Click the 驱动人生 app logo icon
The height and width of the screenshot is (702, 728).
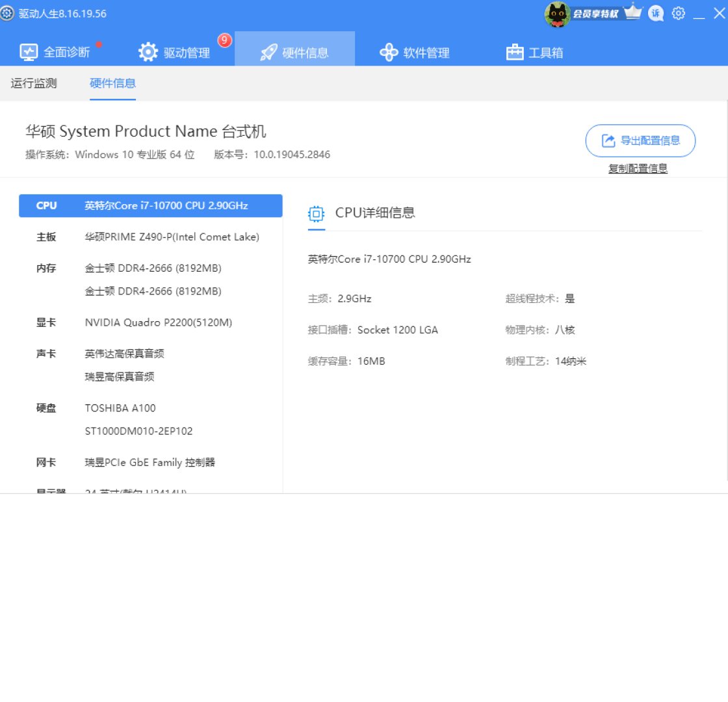6,13
